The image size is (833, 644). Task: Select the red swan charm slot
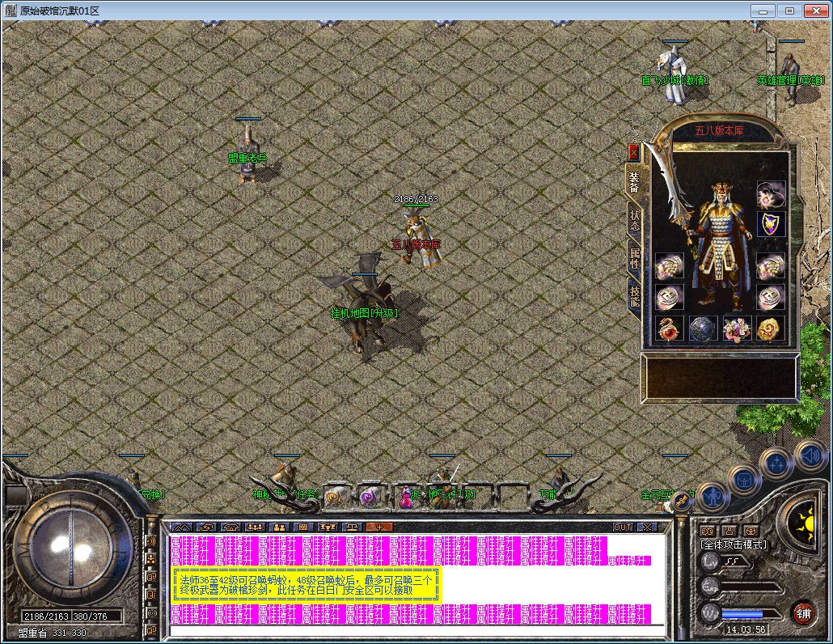pyautogui.click(x=669, y=329)
